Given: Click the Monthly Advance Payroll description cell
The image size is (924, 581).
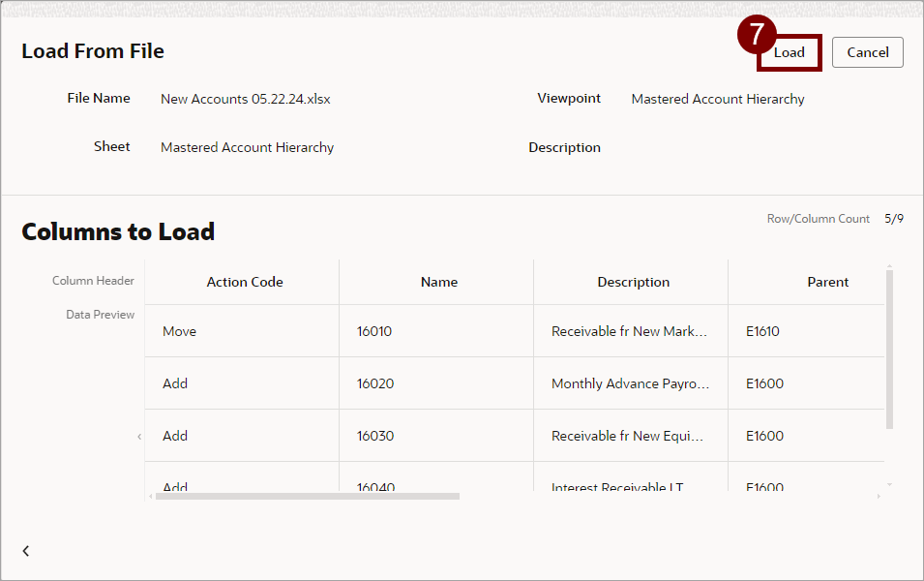Looking at the screenshot, I should 630,383.
